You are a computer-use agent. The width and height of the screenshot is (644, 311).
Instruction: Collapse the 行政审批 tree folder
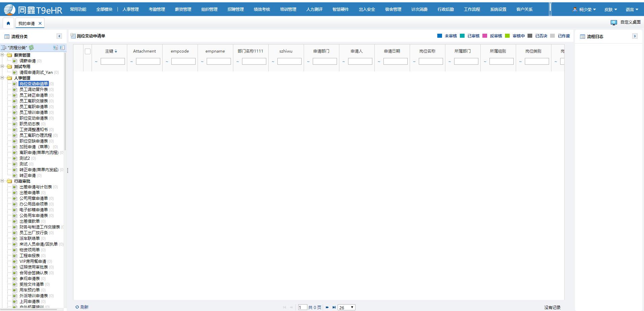pos(2,181)
